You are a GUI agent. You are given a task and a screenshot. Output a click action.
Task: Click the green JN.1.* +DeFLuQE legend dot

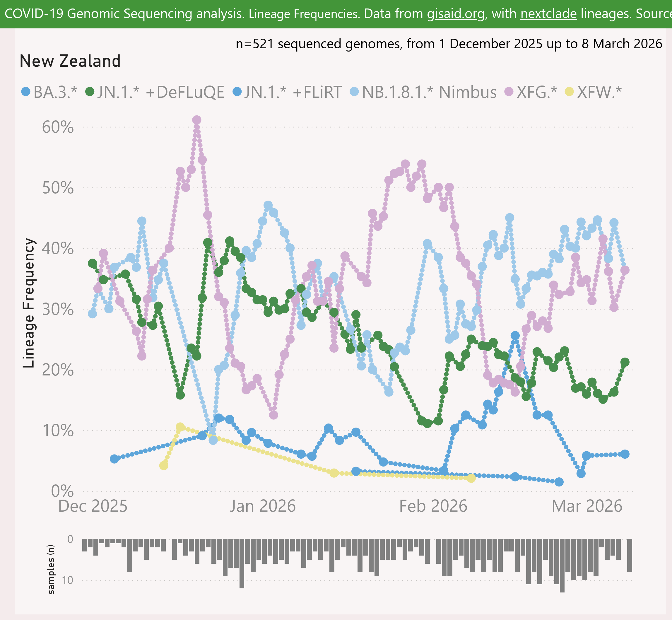tap(90, 92)
